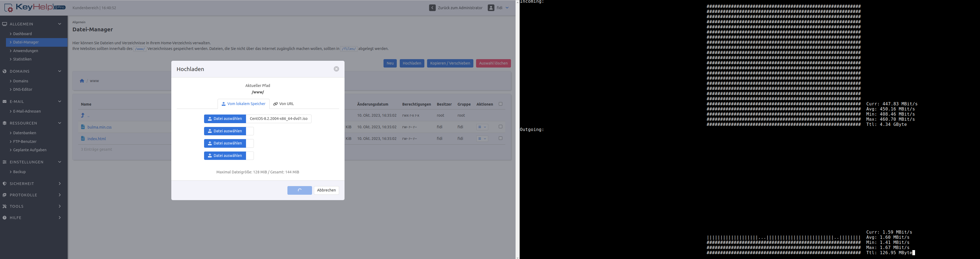Click the second Datei auswählen button

click(x=225, y=131)
